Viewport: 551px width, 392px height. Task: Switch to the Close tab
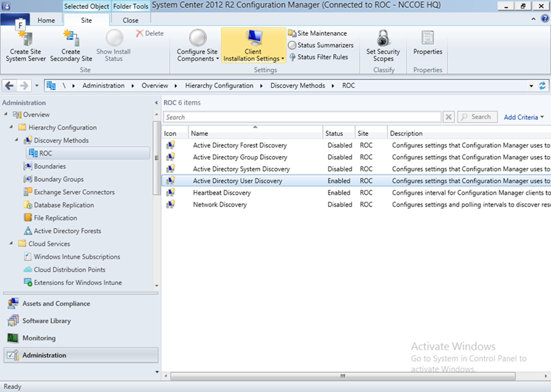[130, 20]
